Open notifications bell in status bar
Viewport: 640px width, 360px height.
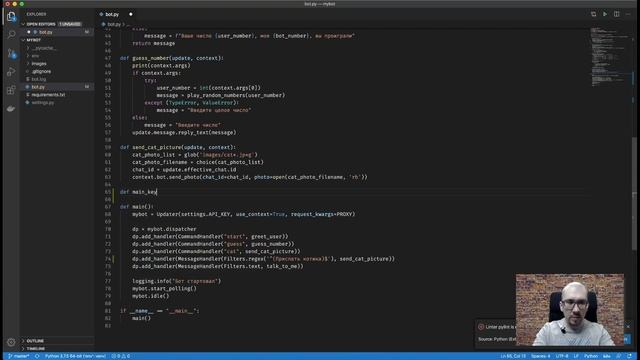(630, 356)
